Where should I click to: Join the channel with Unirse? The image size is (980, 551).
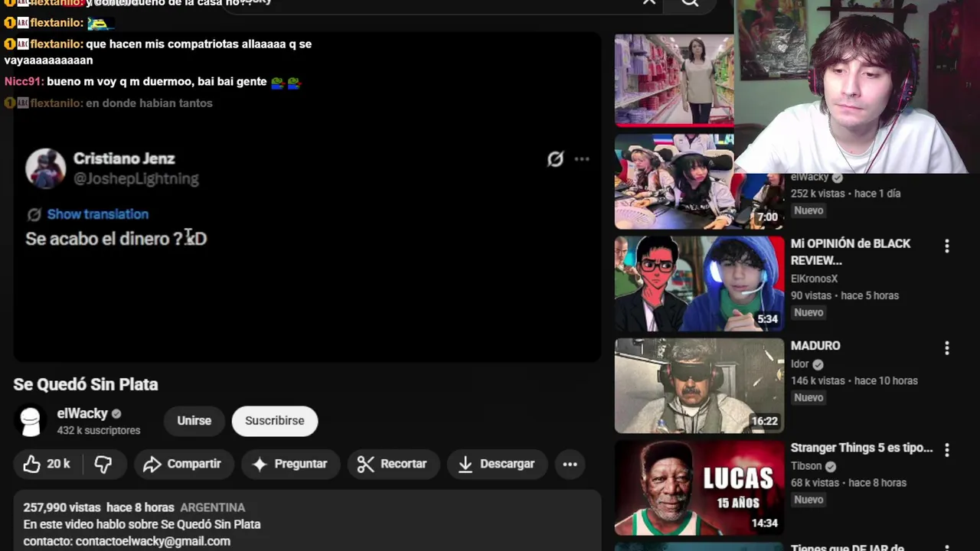pos(194,421)
